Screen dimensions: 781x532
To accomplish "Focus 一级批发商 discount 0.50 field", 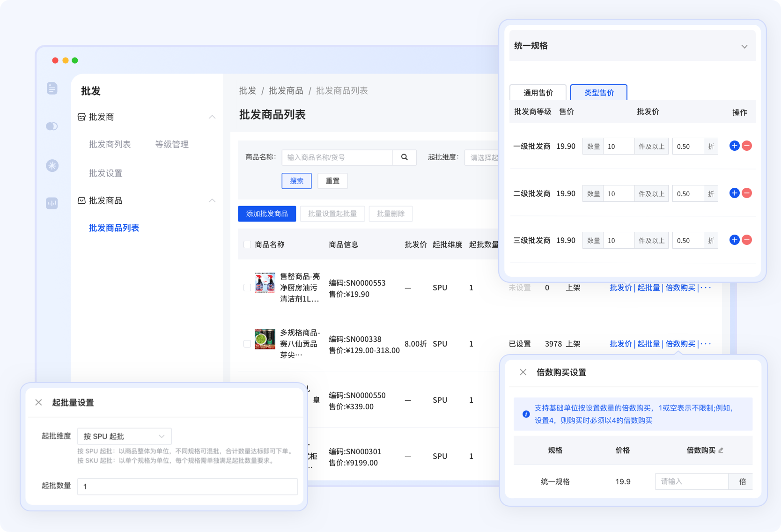I will 688,146.
